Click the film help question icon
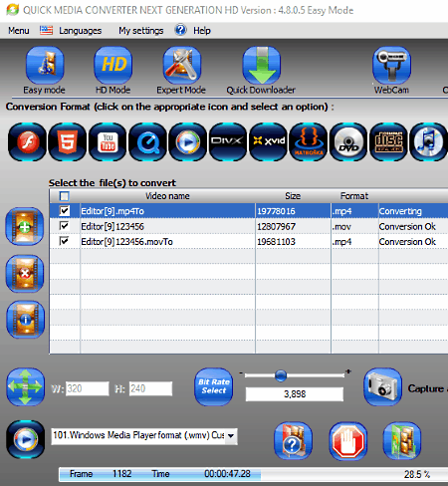448x486 pixels. point(294,441)
